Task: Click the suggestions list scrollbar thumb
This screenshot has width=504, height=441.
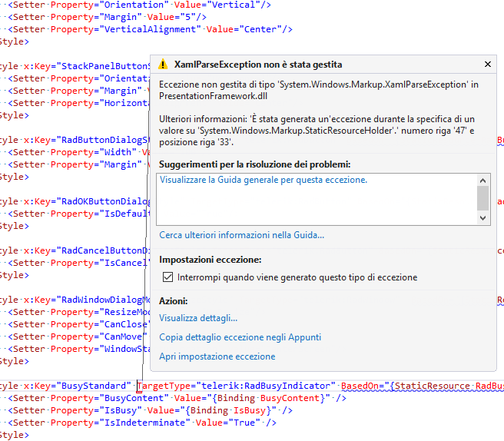Action: point(482,197)
